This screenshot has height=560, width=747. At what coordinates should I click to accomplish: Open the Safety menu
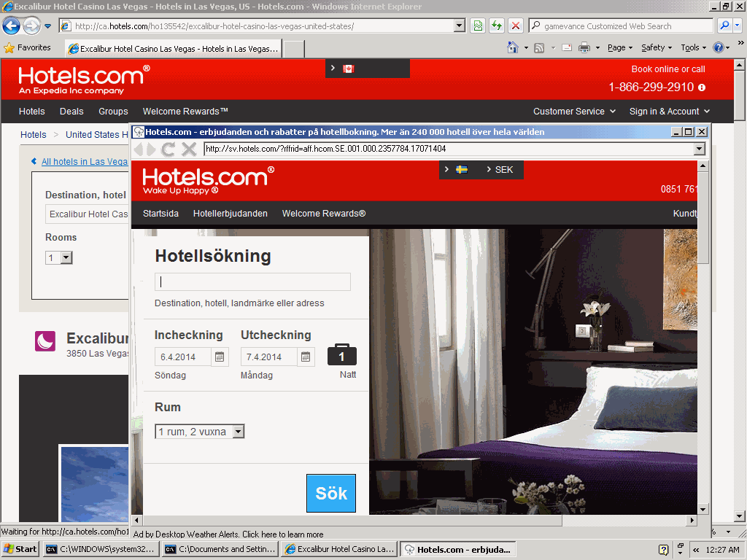pos(657,47)
